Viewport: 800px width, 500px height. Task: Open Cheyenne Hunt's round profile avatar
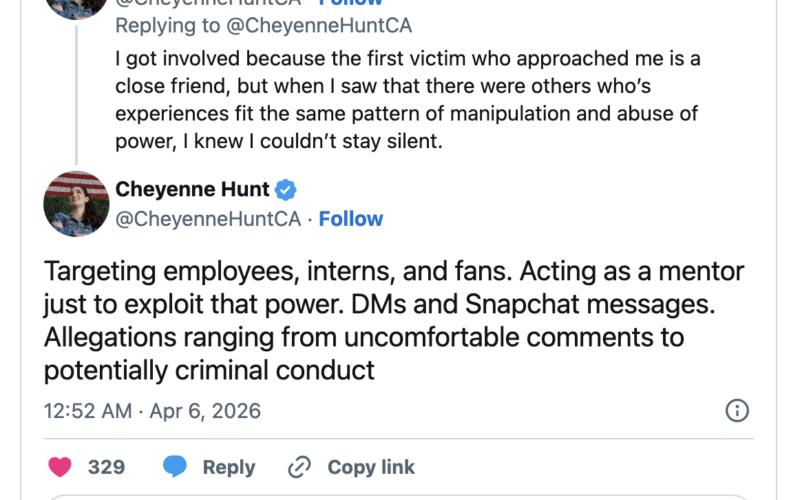click(x=76, y=204)
